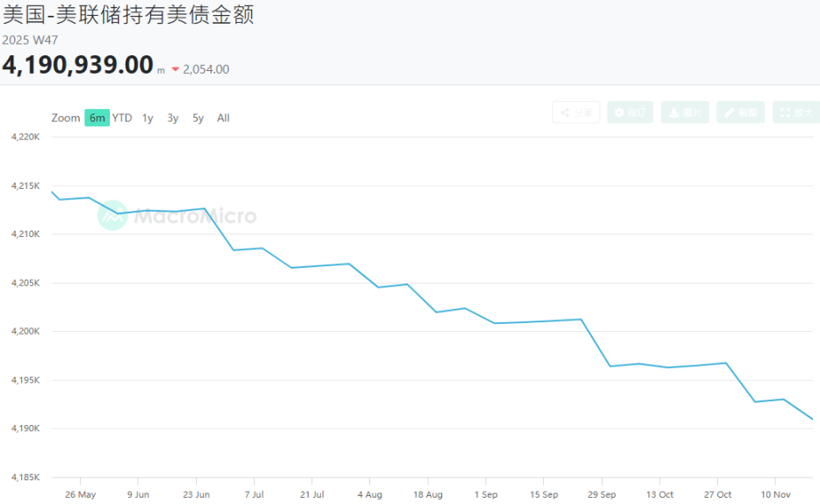
Task: Switch zoom range to YTD
Action: point(122,118)
